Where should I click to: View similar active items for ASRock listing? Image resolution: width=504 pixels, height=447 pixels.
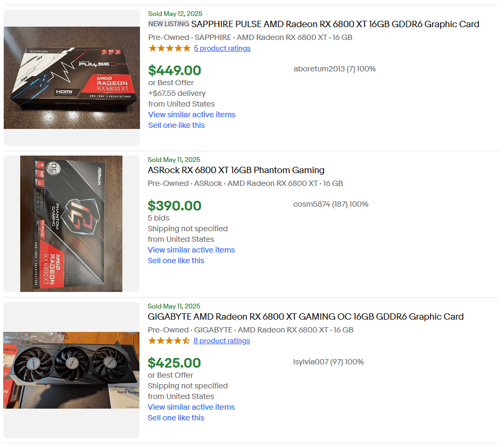(x=191, y=250)
